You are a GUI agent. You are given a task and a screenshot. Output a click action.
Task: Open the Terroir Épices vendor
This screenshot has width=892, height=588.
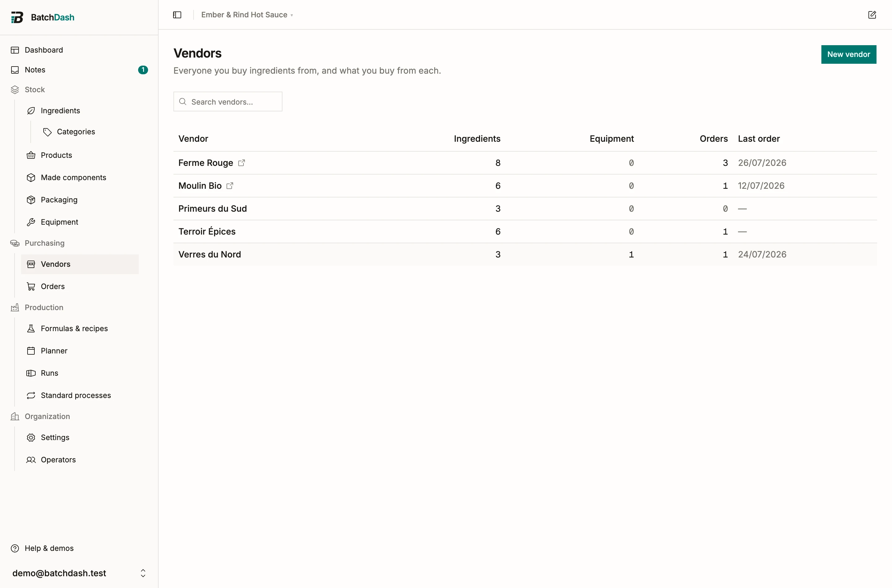[x=207, y=231]
